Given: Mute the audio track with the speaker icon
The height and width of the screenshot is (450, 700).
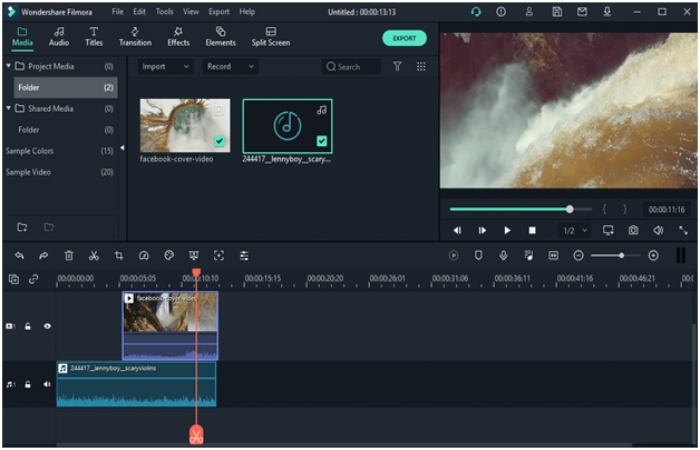Looking at the screenshot, I should point(47,384).
